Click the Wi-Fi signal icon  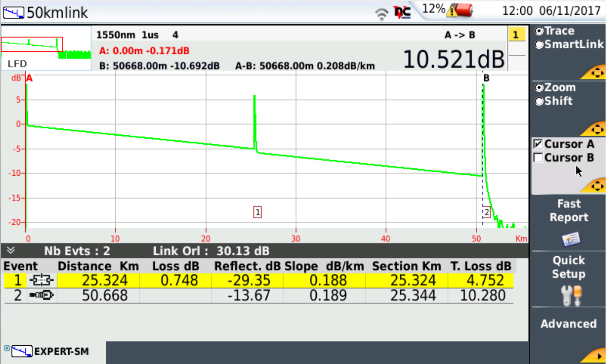point(382,14)
